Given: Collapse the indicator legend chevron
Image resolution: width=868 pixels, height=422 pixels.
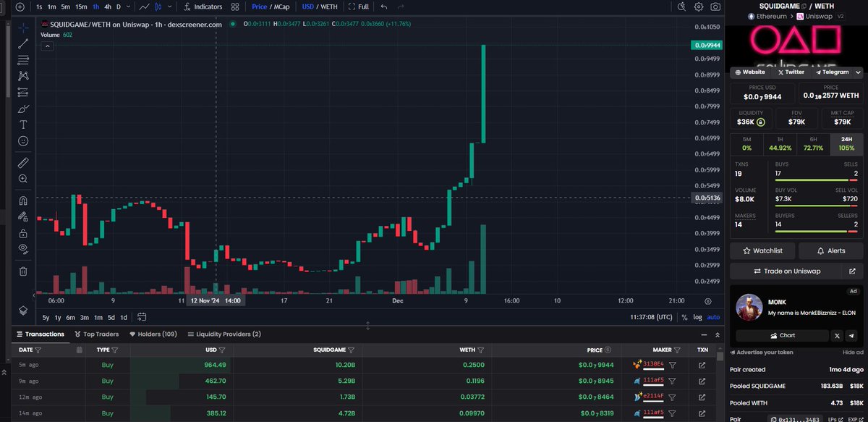Looking at the screenshot, I should tap(48, 46).
